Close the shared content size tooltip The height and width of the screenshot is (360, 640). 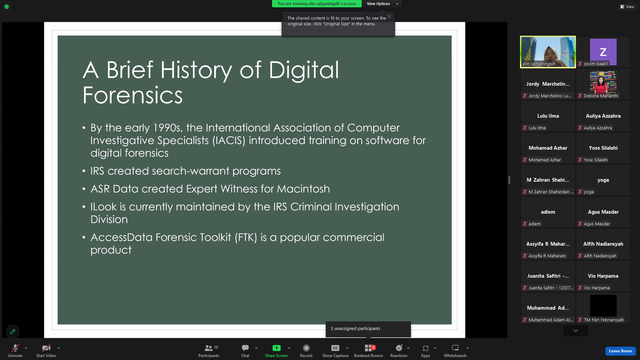point(389,16)
